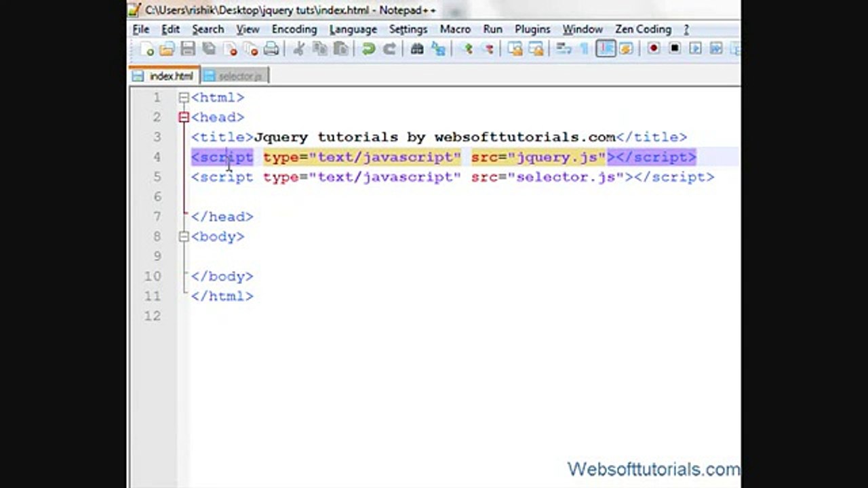Click the </body> closing tag
The width and height of the screenshot is (868, 488).
click(222, 277)
